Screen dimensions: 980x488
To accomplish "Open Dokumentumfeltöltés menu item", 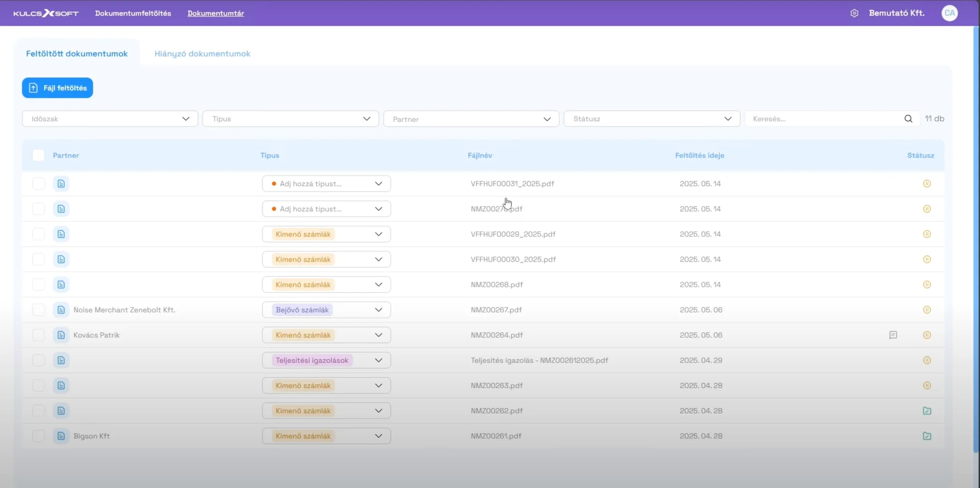I will tap(133, 13).
